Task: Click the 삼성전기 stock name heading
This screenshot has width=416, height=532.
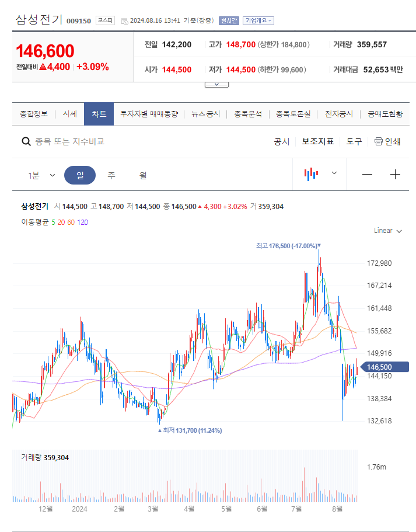Action: (39, 19)
